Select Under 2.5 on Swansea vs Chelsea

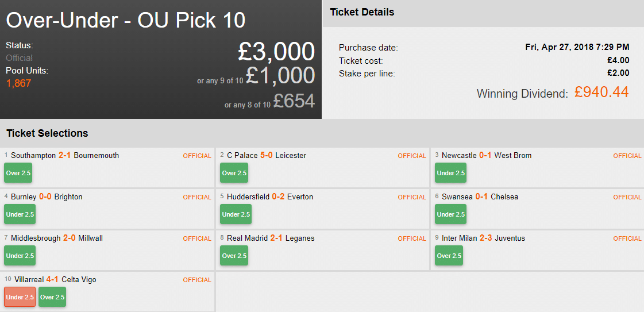pos(450,214)
